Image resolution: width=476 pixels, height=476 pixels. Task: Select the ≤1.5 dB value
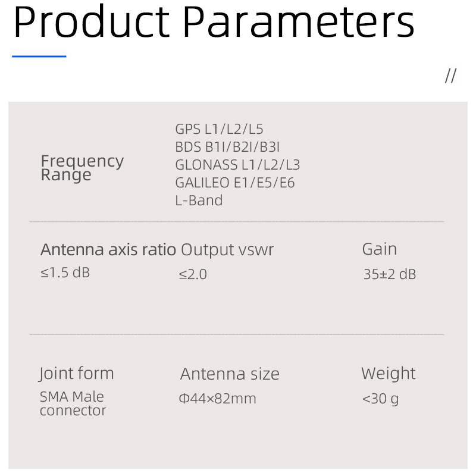point(65,273)
